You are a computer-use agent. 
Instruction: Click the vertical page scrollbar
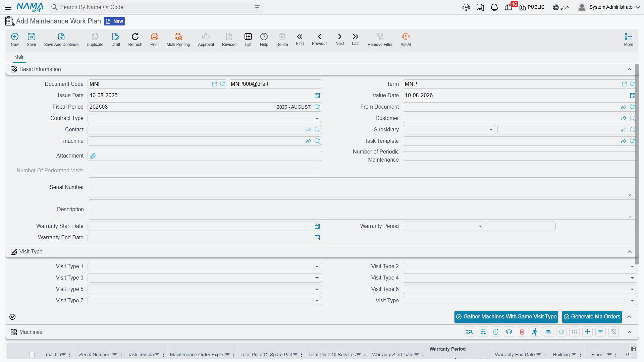coord(637,164)
